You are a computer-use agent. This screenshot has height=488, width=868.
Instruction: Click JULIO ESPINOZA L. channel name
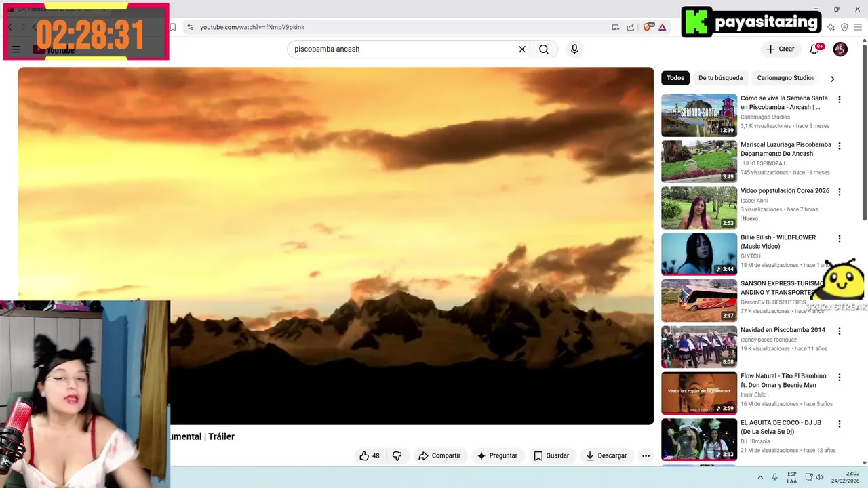[x=764, y=163]
